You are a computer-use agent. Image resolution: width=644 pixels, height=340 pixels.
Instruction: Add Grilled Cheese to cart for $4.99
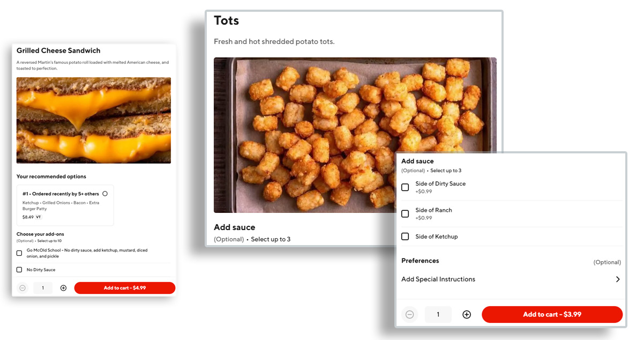click(x=125, y=288)
